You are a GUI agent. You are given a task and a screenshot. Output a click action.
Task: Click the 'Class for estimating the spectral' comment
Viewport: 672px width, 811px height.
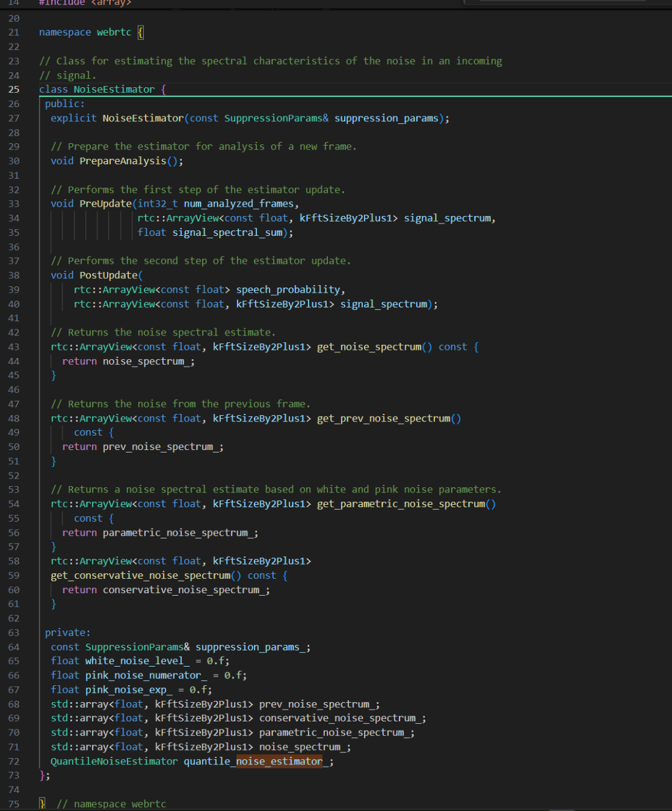271,61
